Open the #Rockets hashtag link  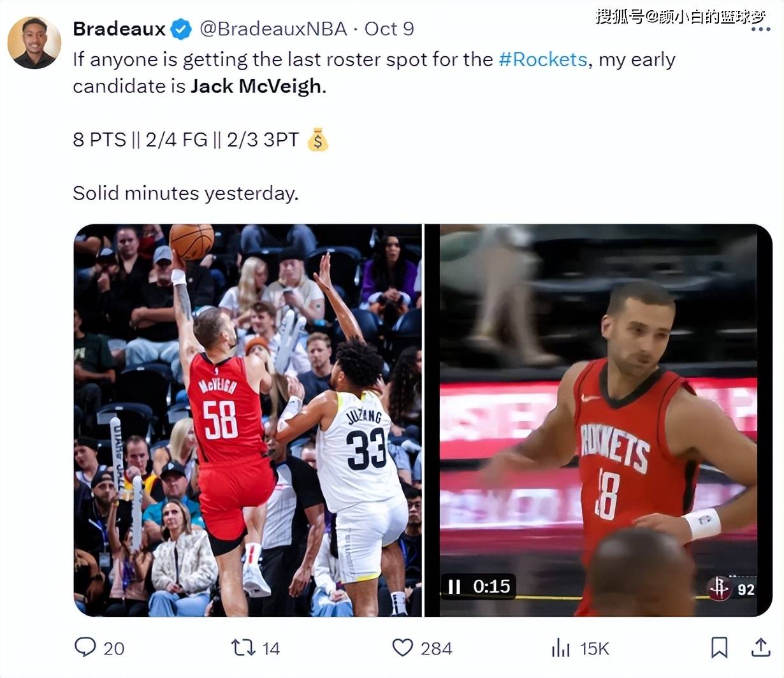[542, 59]
